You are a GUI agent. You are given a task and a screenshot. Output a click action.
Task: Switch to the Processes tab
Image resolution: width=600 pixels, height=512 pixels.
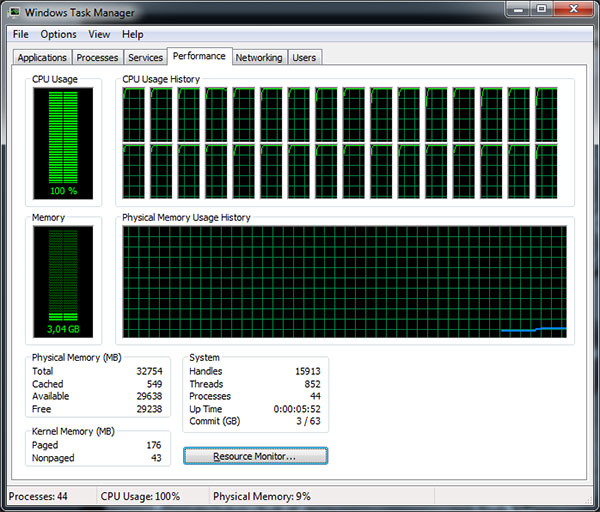(98, 57)
